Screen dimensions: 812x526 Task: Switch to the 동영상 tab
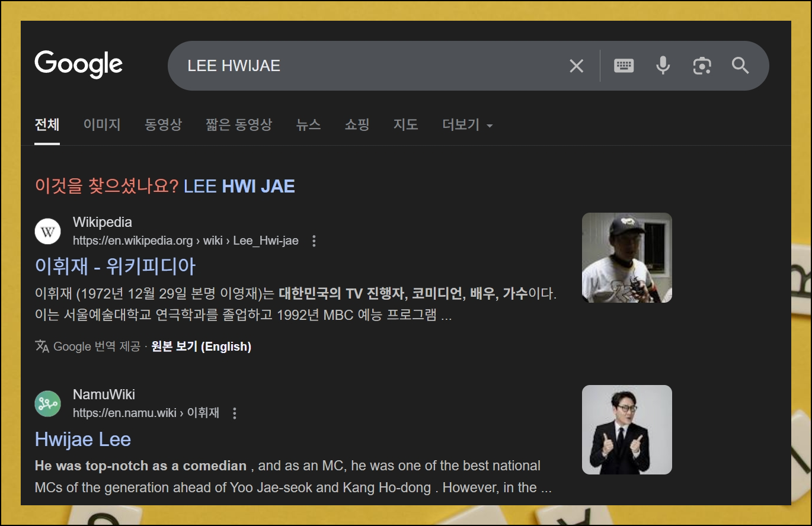163,124
